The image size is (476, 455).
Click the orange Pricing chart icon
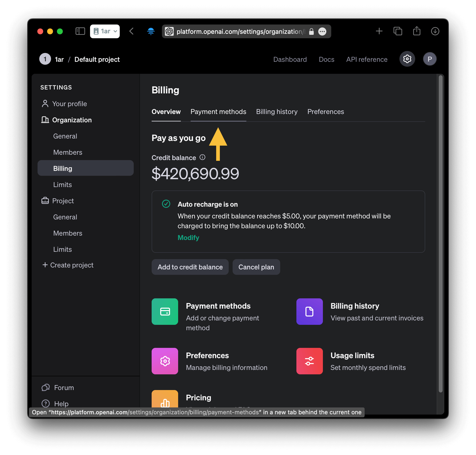[165, 399]
